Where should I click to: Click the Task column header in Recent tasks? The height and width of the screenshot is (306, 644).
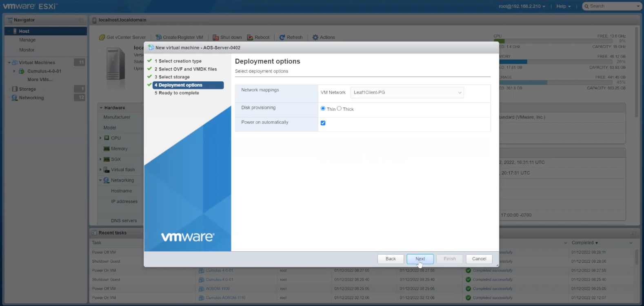click(x=97, y=243)
